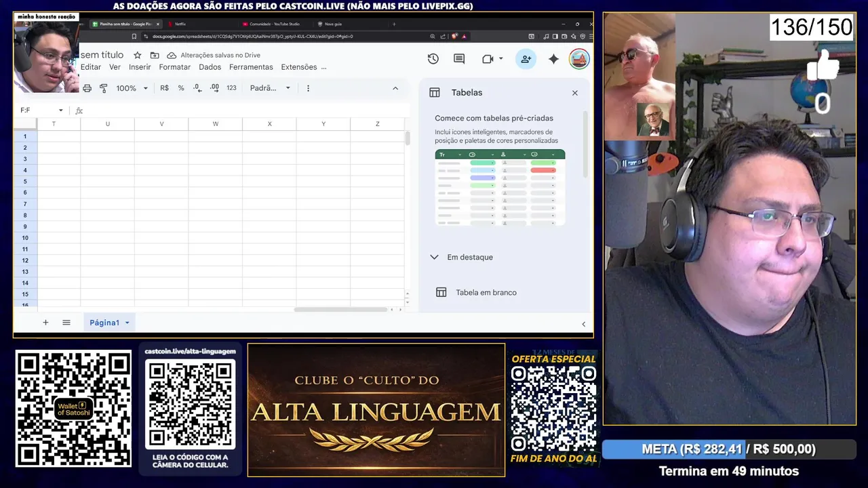Select the paint format tool
868x488 pixels.
[104, 88]
